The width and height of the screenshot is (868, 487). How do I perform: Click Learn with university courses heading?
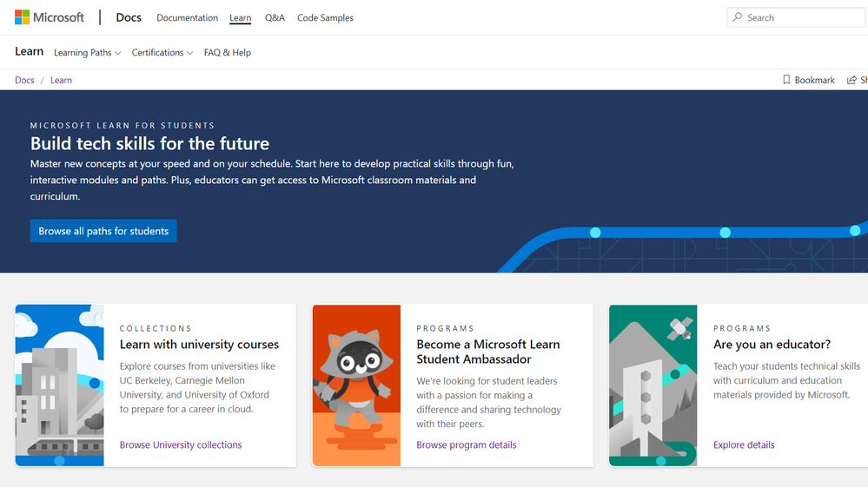click(199, 345)
